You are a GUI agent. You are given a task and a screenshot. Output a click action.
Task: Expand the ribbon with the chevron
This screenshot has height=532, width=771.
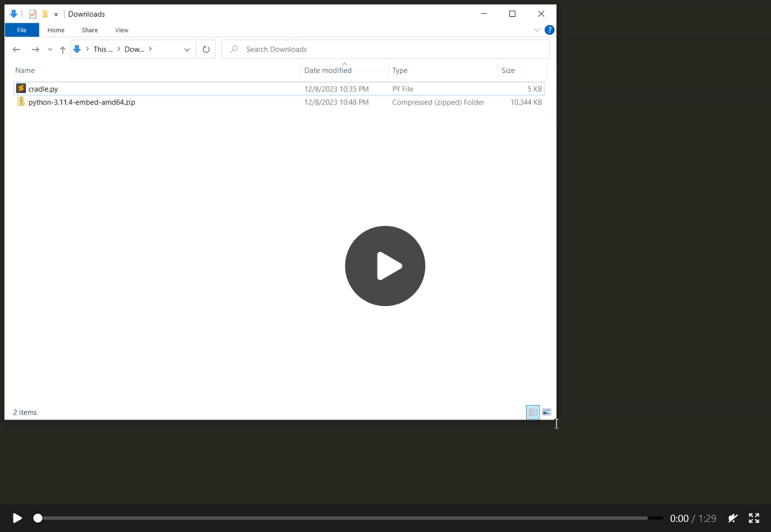[537, 30]
